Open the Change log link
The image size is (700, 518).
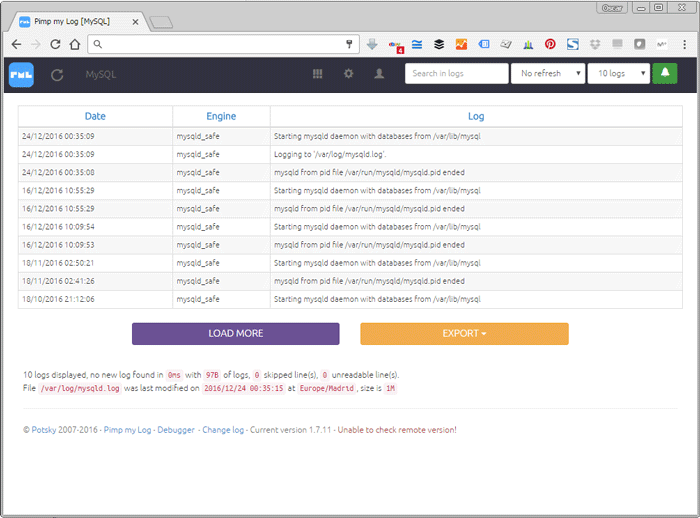pyautogui.click(x=223, y=430)
